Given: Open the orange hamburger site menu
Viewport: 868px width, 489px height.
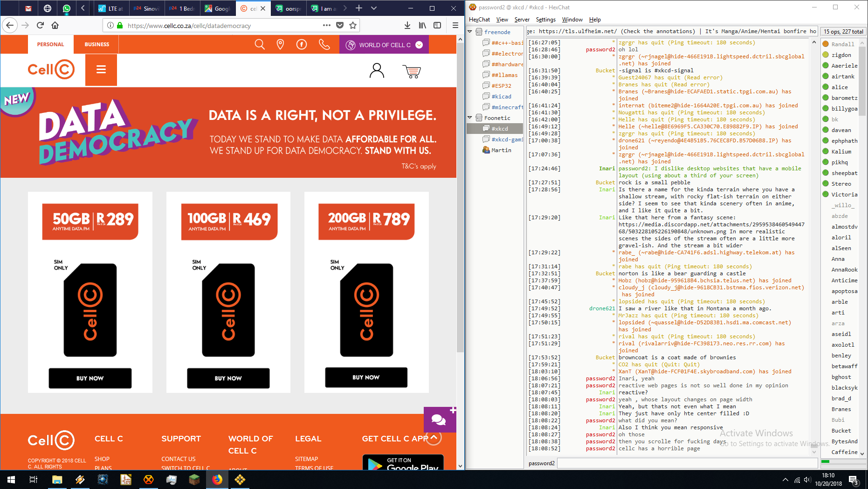Looking at the screenshot, I should [x=101, y=70].
